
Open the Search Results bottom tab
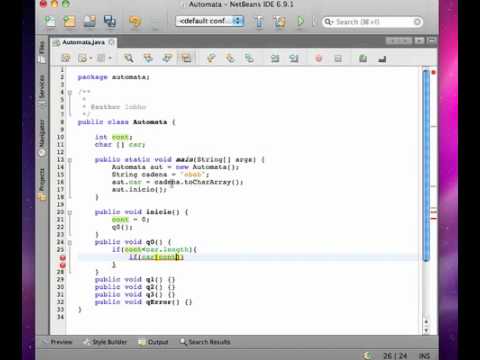[x=205, y=342]
